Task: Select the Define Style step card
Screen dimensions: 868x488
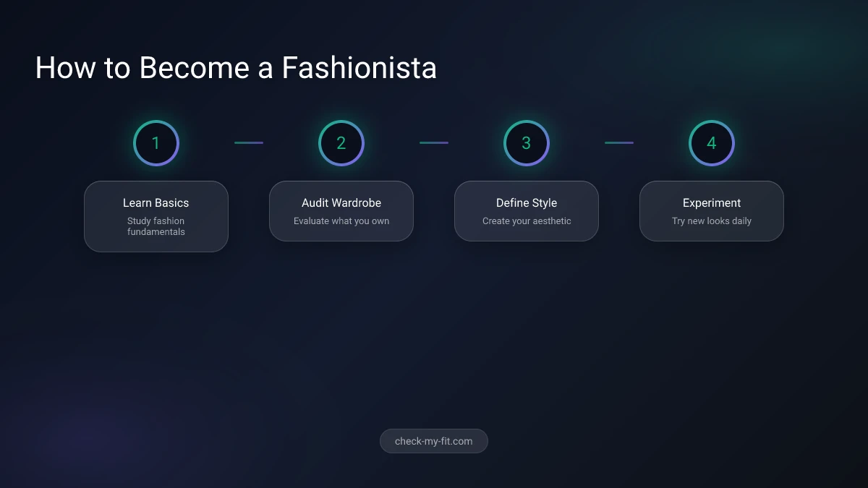Action: click(x=527, y=211)
